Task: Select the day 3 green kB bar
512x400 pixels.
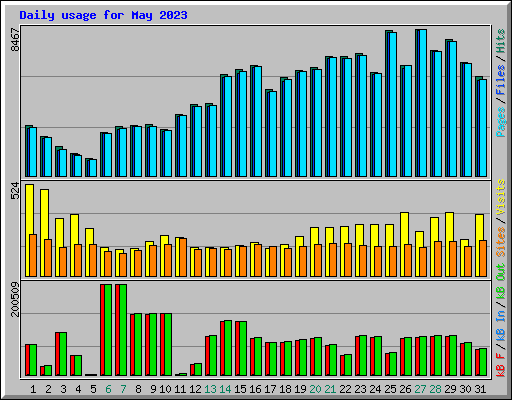Action: [63, 354]
